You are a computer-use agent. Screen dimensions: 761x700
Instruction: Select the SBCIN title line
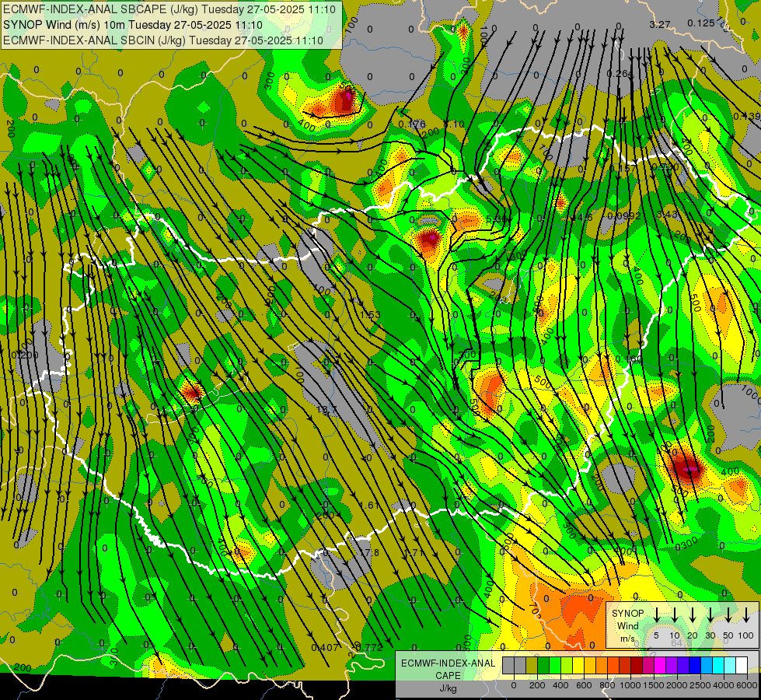pyautogui.click(x=163, y=40)
